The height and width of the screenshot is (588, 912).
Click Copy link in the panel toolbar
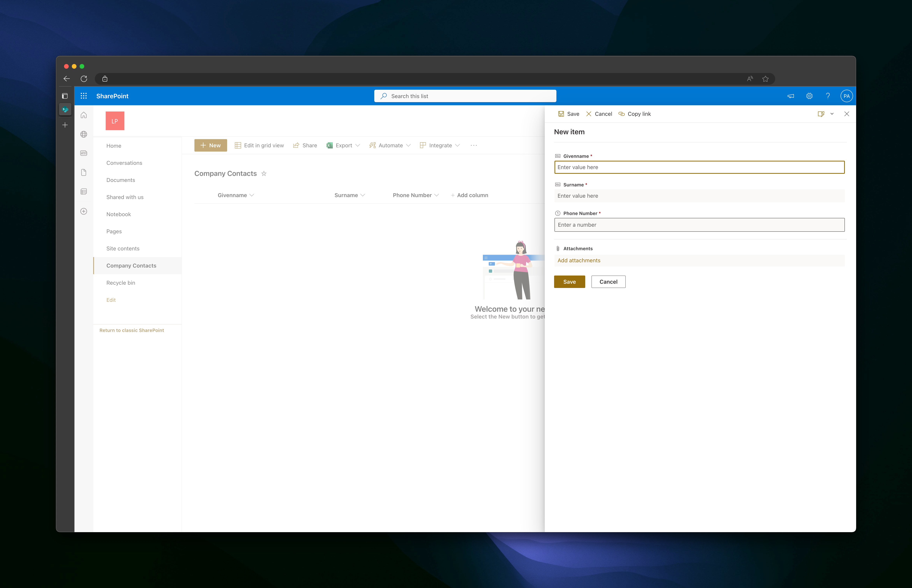[x=635, y=114]
